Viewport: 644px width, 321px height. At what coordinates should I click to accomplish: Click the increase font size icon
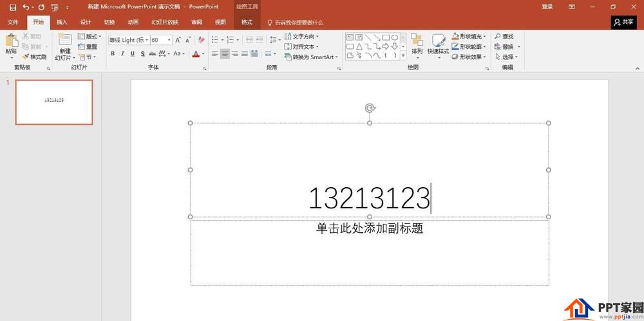click(x=178, y=40)
